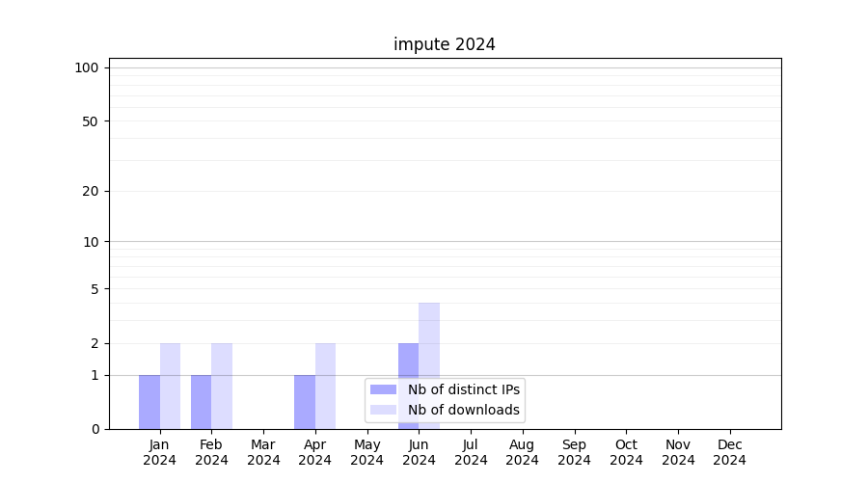The height and width of the screenshot is (482, 868).
Task: Select the Feb 2024 distinct IPs bar
Action: click(x=201, y=402)
